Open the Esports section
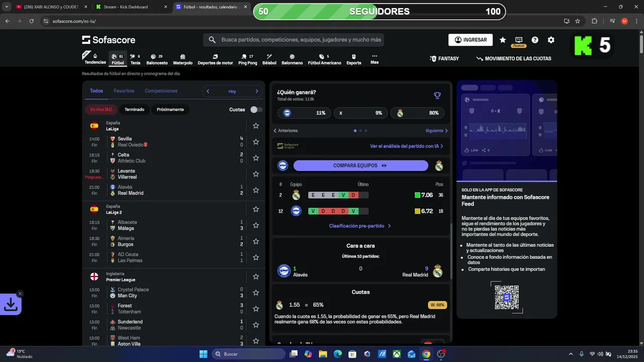The height and width of the screenshot is (362, 644). point(354,59)
